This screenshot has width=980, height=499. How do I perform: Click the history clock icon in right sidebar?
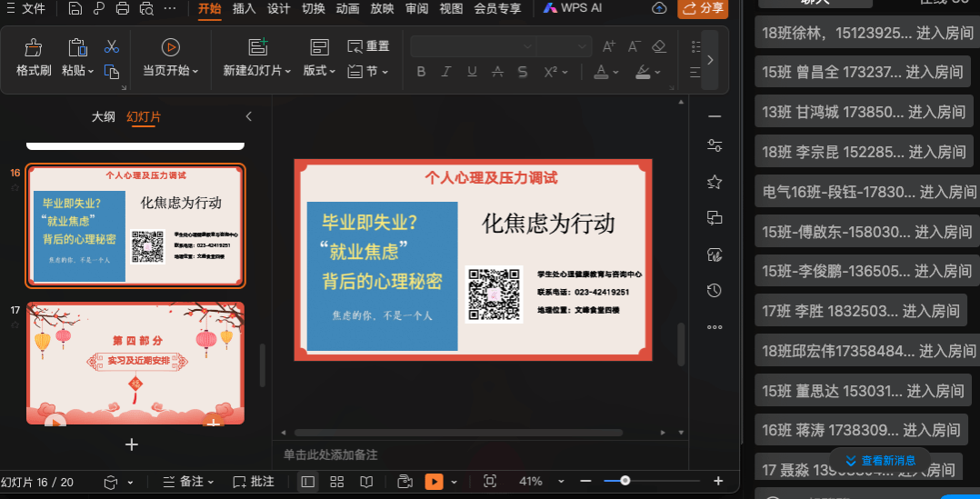point(715,291)
